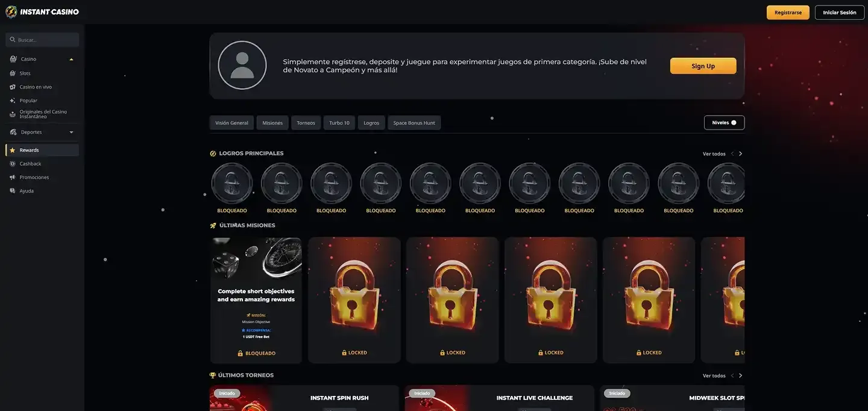Screen dimensions: 868x411
Task: Click the Rewards star icon
Action: [13, 150]
